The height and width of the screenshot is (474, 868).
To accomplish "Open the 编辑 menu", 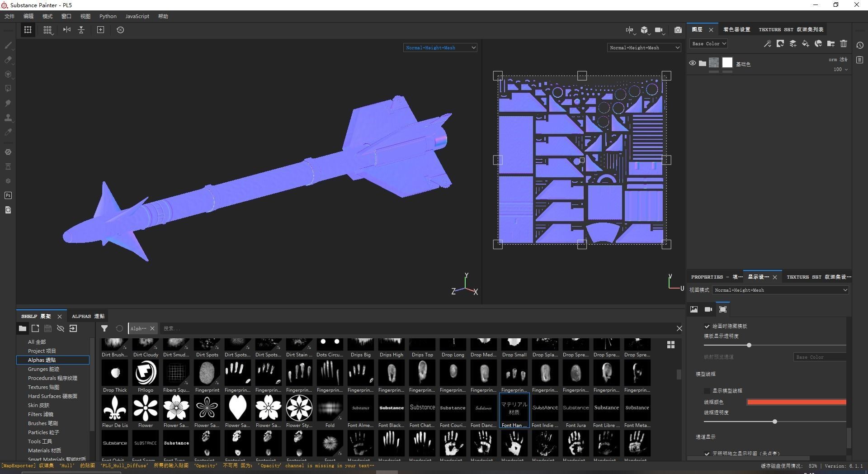I will 28,16.
